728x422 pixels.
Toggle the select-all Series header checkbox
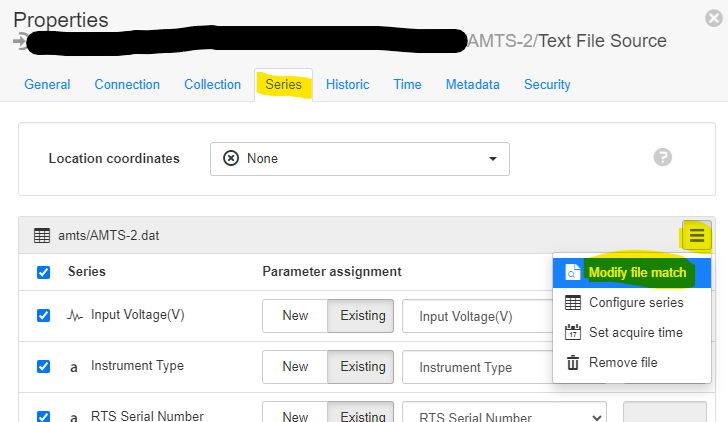43,272
